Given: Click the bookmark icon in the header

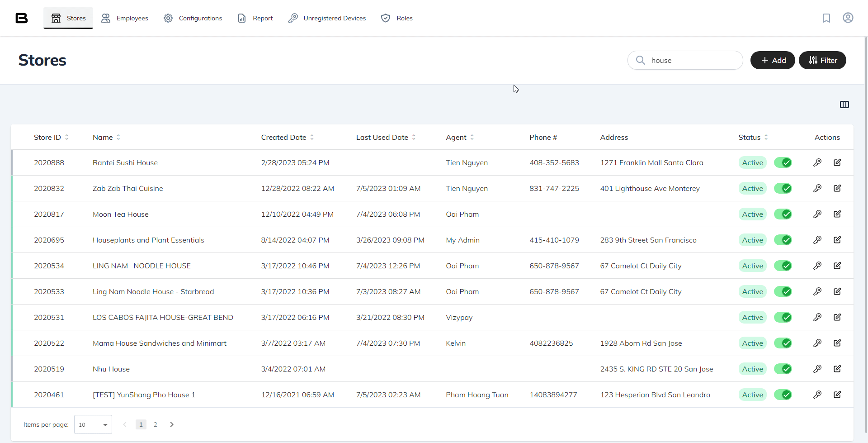Looking at the screenshot, I should point(826,18).
